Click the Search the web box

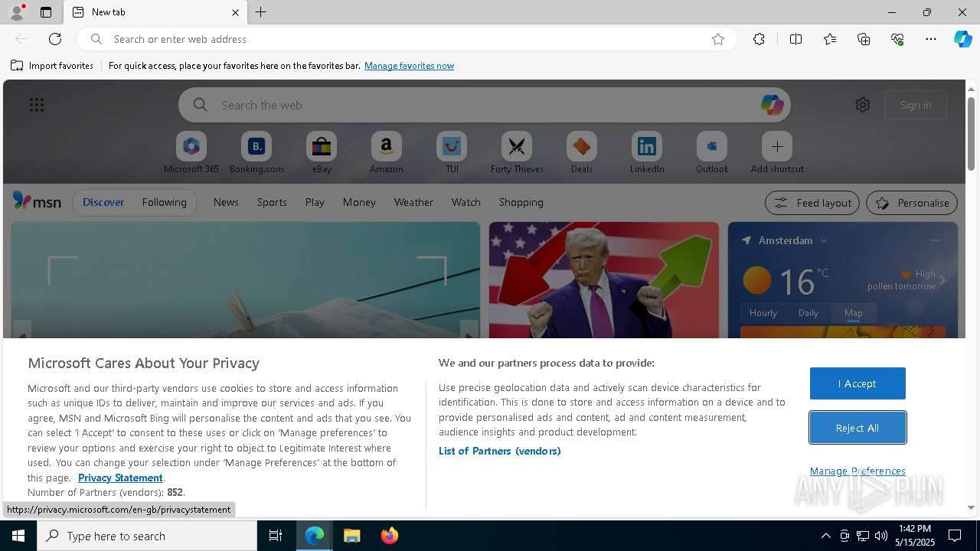(484, 105)
